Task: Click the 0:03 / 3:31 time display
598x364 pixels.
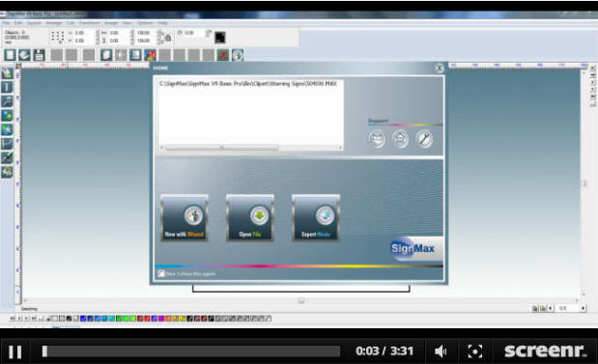Action: tap(384, 351)
